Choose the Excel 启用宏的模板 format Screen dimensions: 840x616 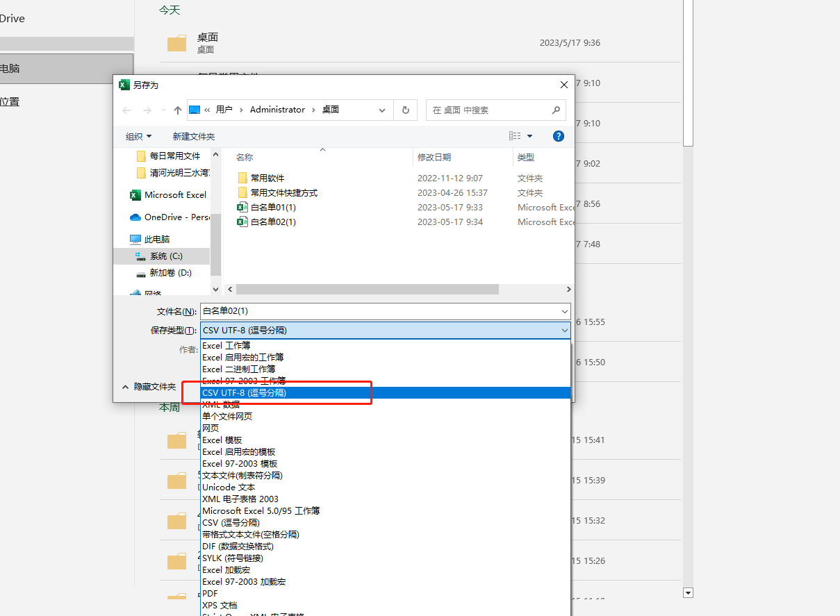pos(386,451)
